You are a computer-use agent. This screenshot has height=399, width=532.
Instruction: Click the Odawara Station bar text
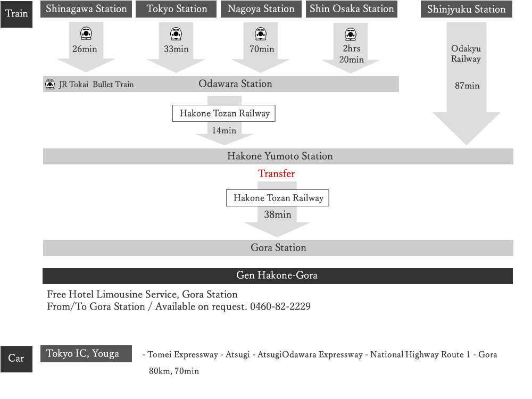tap(235, 84)
